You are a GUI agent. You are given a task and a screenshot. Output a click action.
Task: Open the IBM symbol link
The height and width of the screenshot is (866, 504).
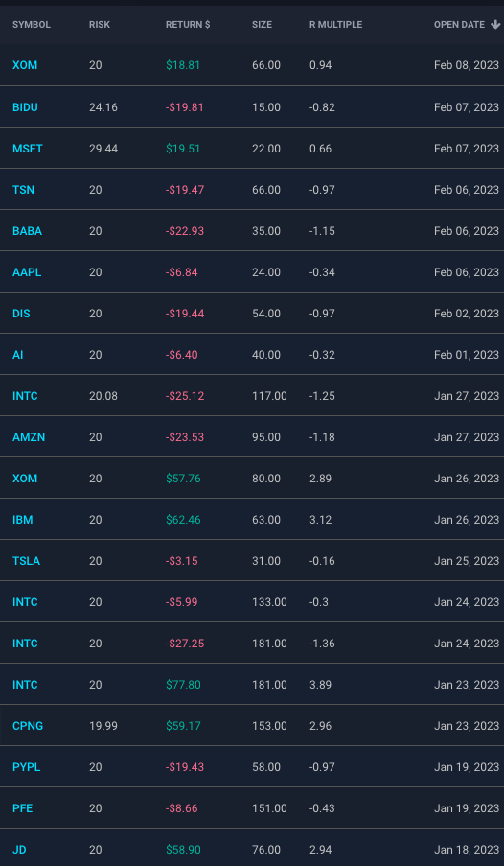(23, 520)
